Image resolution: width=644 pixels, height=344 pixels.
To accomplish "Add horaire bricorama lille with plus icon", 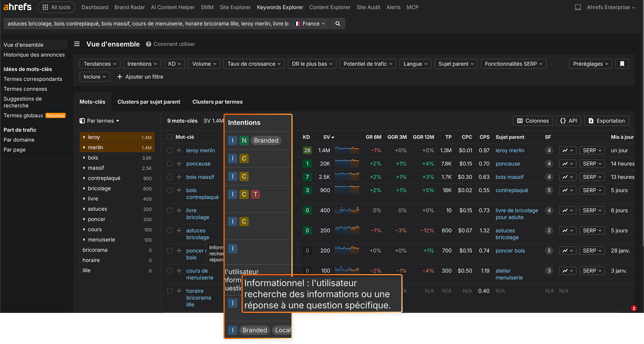I will [x=179, y=291].
